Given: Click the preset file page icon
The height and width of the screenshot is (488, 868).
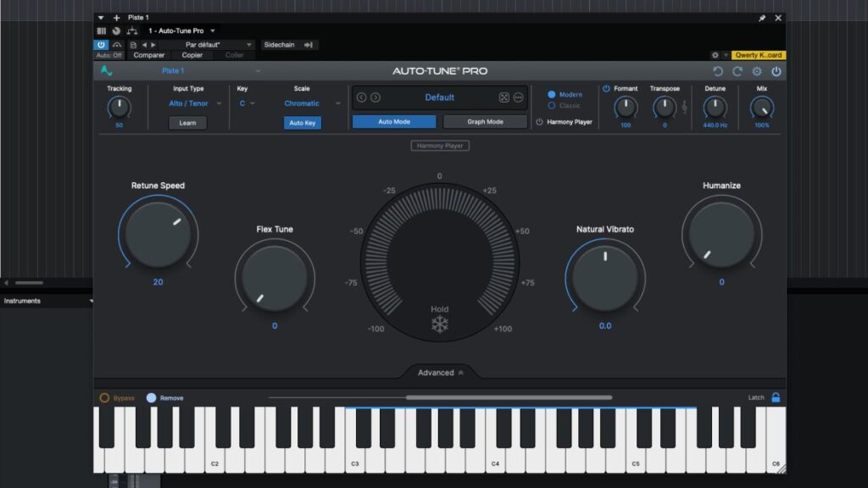Looking at the screenshot, I should point(133,45).
